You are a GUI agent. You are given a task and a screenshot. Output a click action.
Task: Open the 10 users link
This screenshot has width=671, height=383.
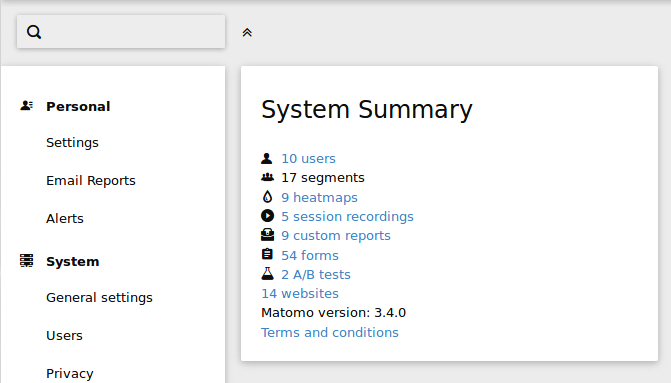click(308, 159)
